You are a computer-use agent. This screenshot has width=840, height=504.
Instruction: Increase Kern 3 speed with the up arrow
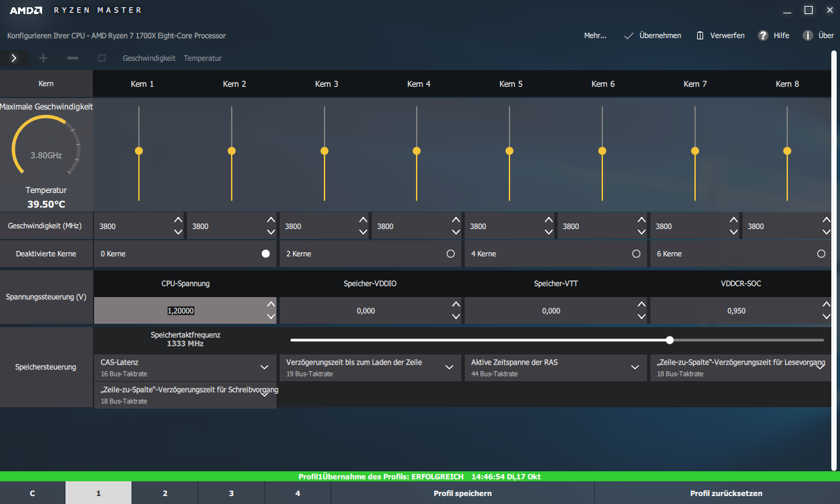pos(363,220)
